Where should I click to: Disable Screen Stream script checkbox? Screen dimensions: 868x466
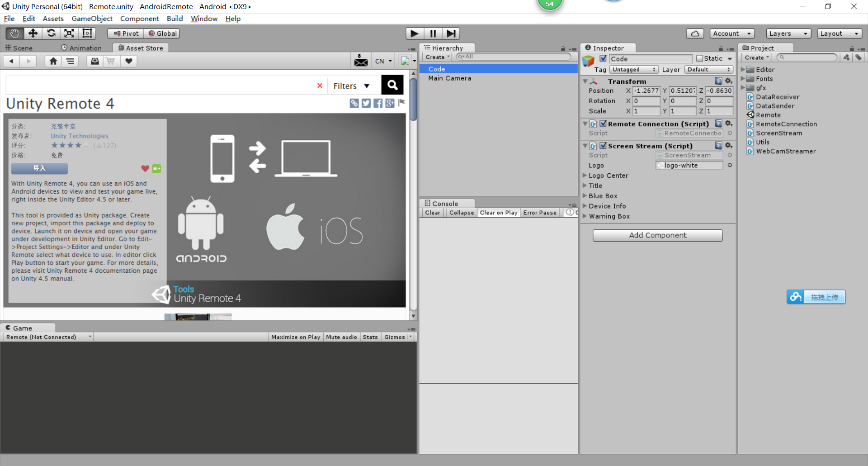tap(603, 146)
